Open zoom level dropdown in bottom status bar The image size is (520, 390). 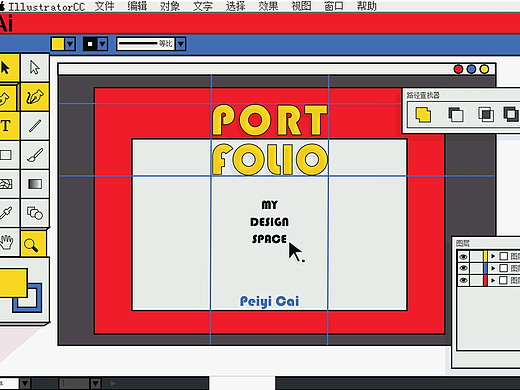(25, 383)
